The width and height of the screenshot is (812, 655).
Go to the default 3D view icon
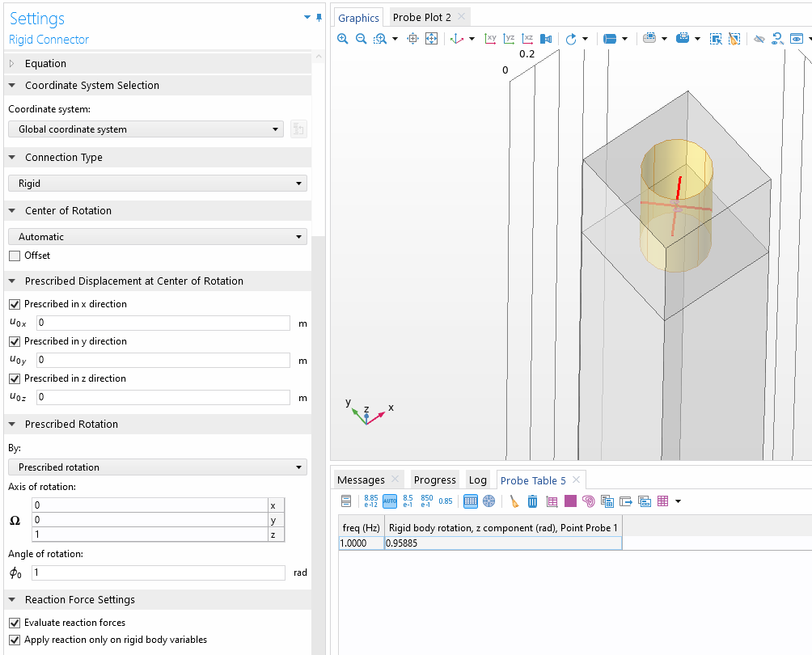coord(457,39)
